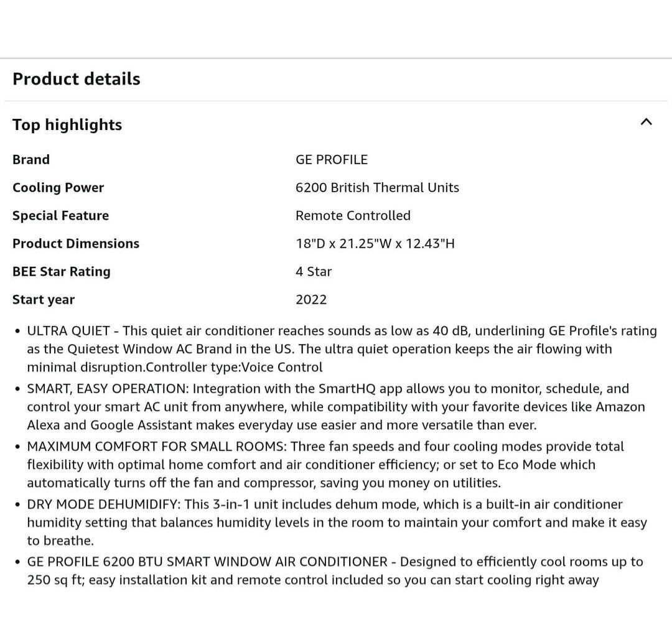Image resolution: width=672 pixels, height=637 pixels.
Task: Click the Product Dimensions label
Action: pyautogui.click(x=76, y=244)
